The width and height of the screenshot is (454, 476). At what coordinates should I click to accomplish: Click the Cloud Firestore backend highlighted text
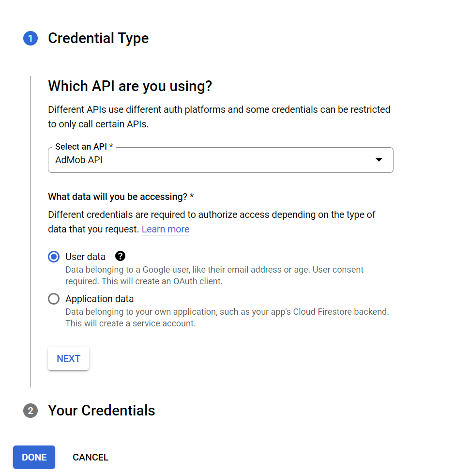[339, 311]
